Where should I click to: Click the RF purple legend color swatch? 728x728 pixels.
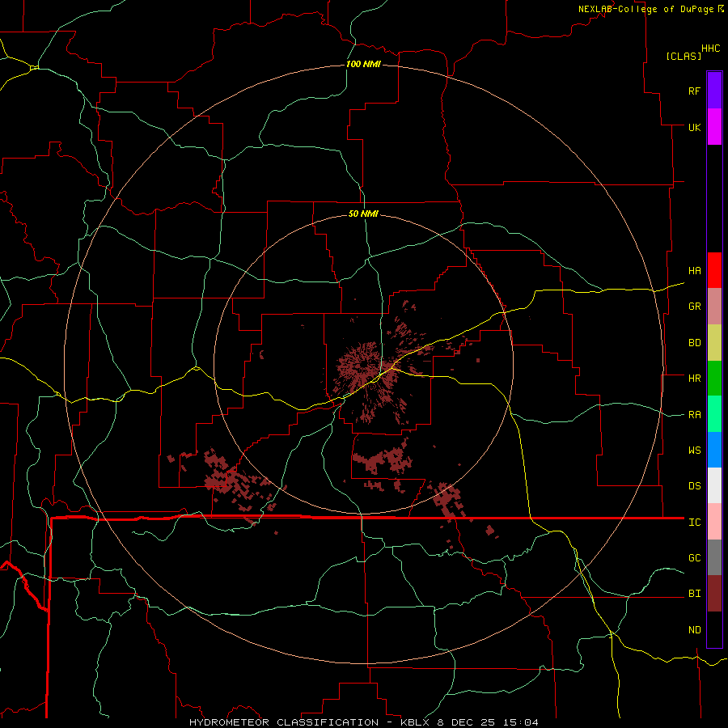click(x=714, y=91)
